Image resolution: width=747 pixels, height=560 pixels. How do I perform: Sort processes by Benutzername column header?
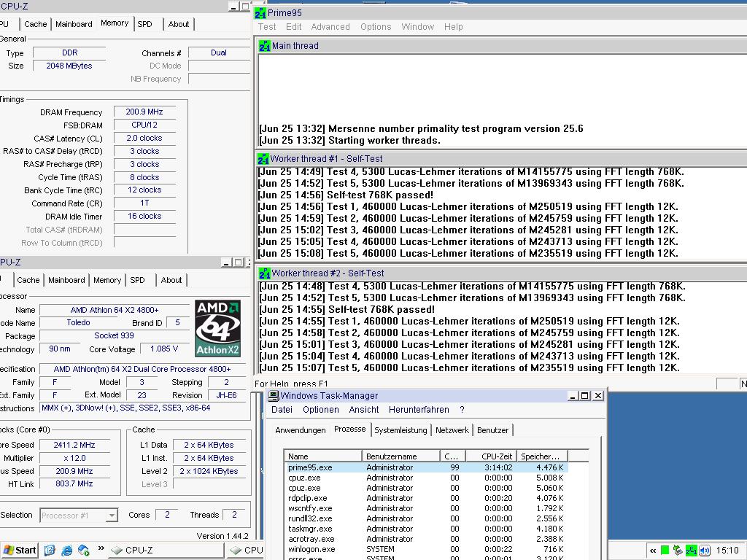click(x=400, y=456)
